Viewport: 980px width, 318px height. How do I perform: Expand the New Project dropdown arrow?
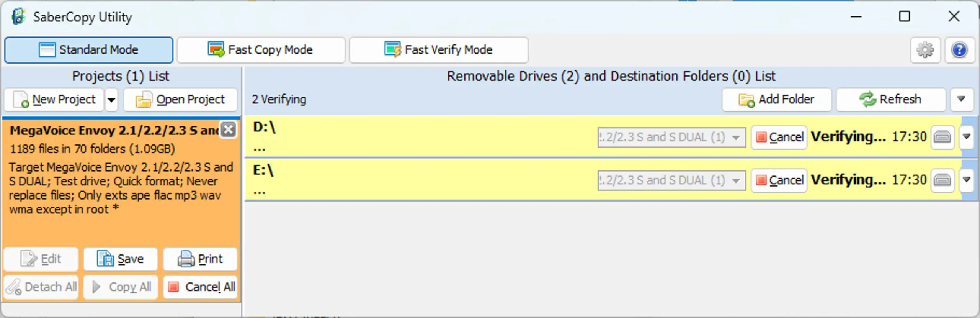click(111, 100)
